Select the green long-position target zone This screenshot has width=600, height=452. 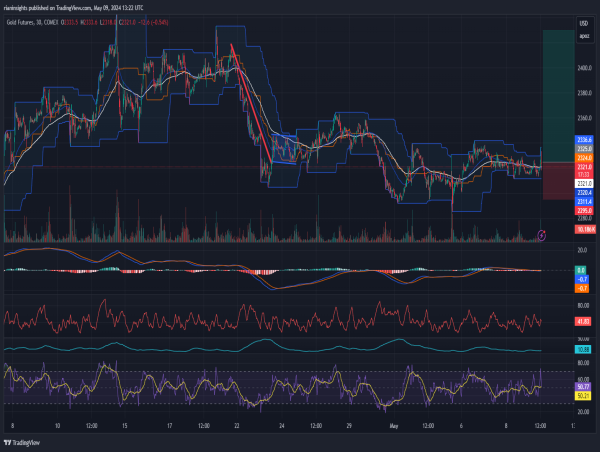coord(558,96)
